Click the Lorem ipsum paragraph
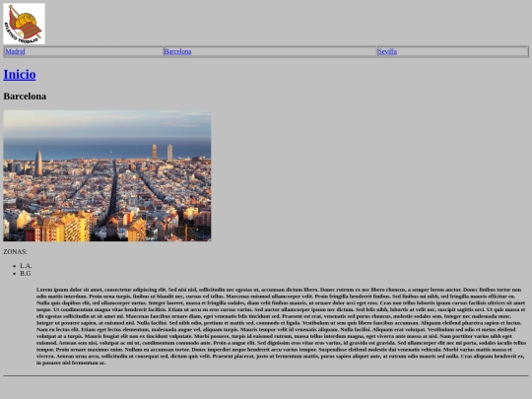532x399 pixels. point(281,326)
